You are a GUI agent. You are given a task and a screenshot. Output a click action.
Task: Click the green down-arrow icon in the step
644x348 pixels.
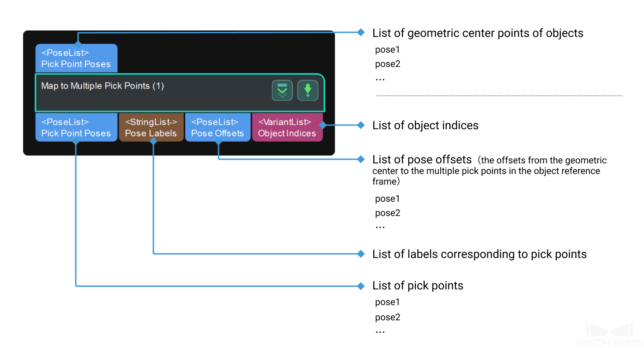point(308,90)
